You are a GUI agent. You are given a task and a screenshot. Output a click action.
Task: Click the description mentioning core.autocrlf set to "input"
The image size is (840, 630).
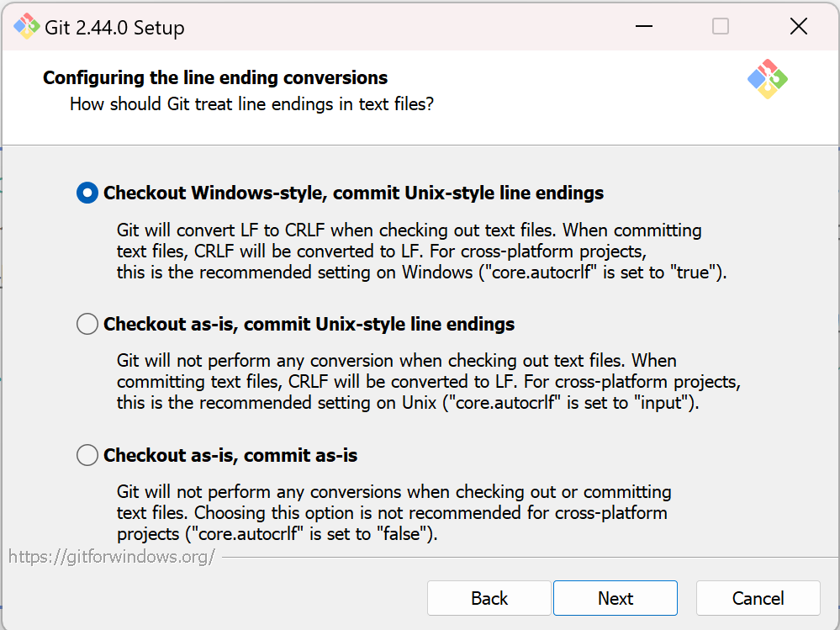coord(428,382)
